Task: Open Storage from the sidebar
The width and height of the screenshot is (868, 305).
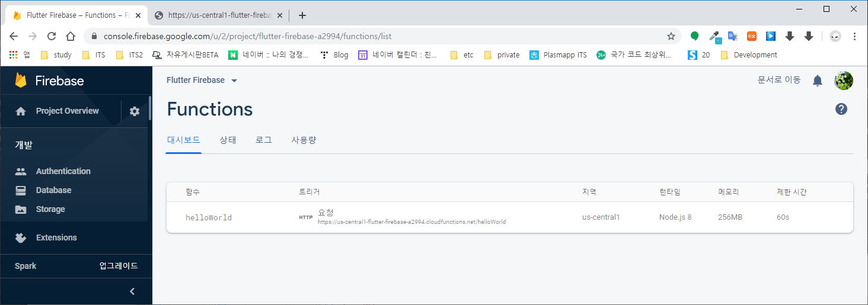Action: click(x=50, y=209)
